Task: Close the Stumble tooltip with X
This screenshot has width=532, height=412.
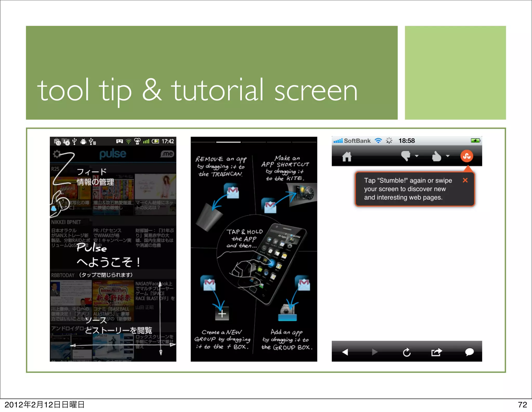Action: (x=465, y=180)
